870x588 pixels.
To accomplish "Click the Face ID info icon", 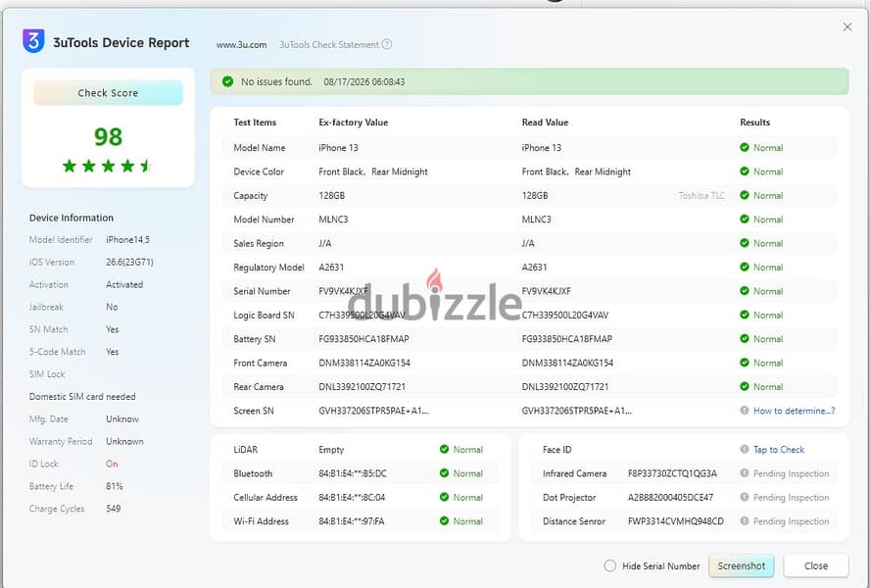I will 745,449.
